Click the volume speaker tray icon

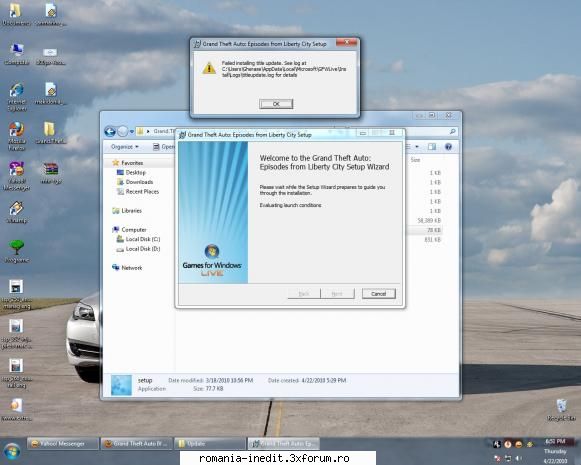click(x=519, y=459)
